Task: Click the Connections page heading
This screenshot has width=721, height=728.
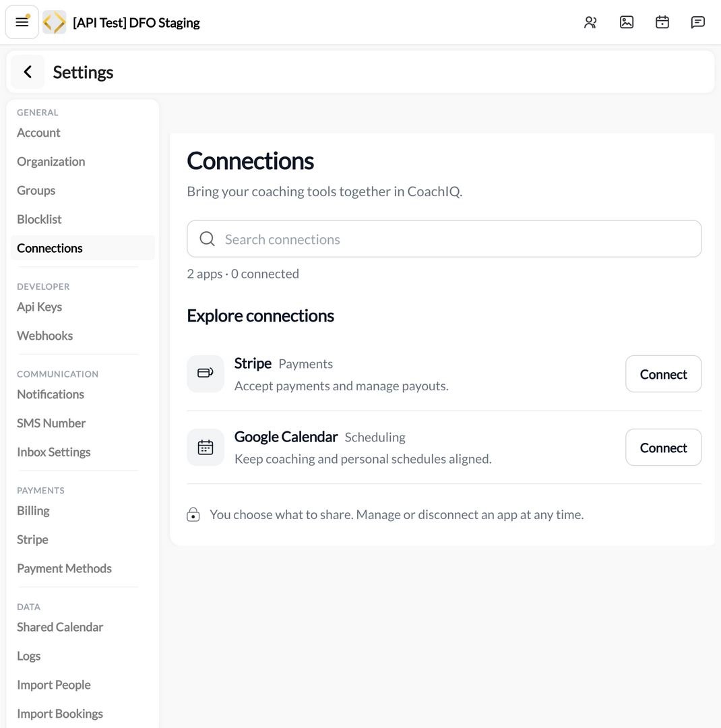Action: pos(250,161)
